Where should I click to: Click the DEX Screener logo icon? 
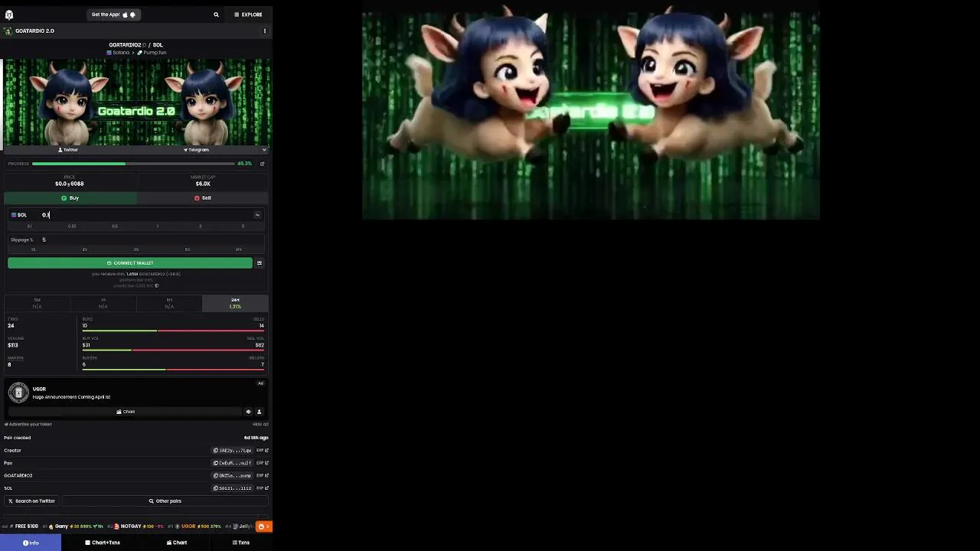pos(9,15)
